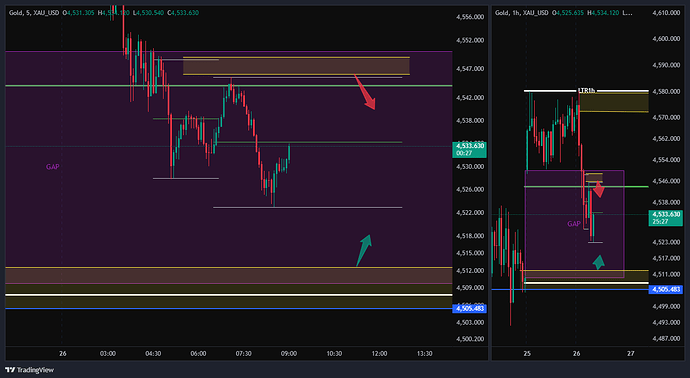
Task: Click the TradingView logo
Action: [29, 370]
